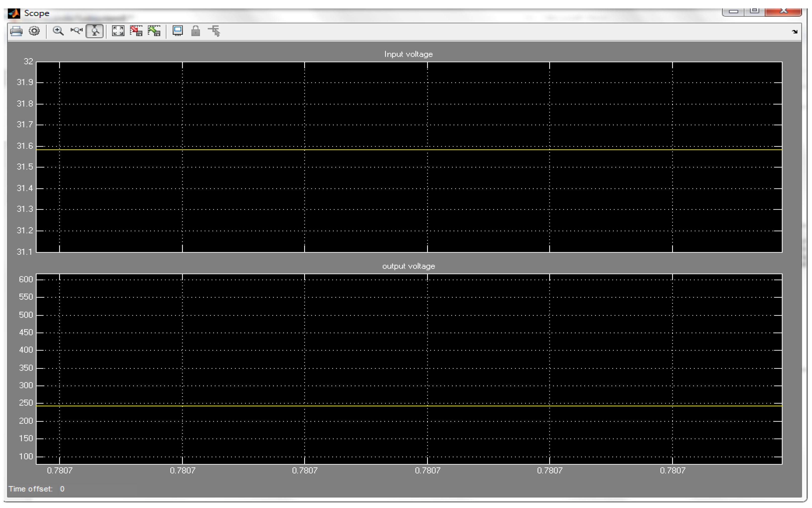812x508 pixels.
Task: Expand the toolbar overflow arrow at right
Action: pos(794,32)
